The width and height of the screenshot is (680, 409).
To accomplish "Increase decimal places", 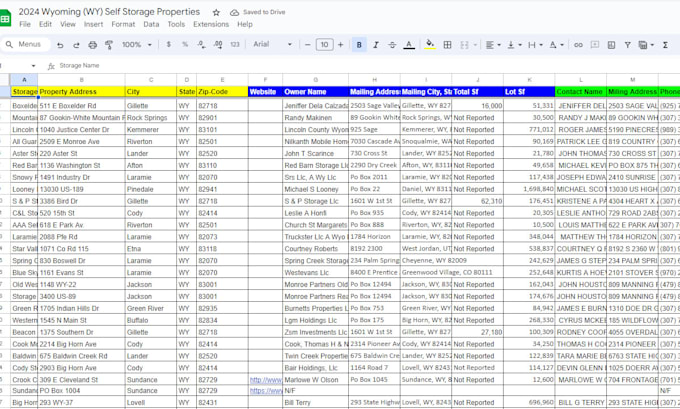I will point(218,44).
